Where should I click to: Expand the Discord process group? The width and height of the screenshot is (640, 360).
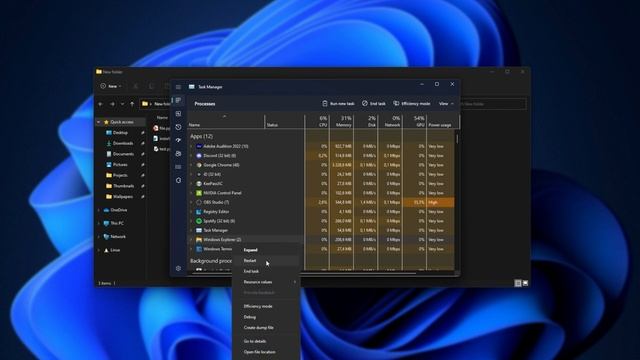point(191,156)
